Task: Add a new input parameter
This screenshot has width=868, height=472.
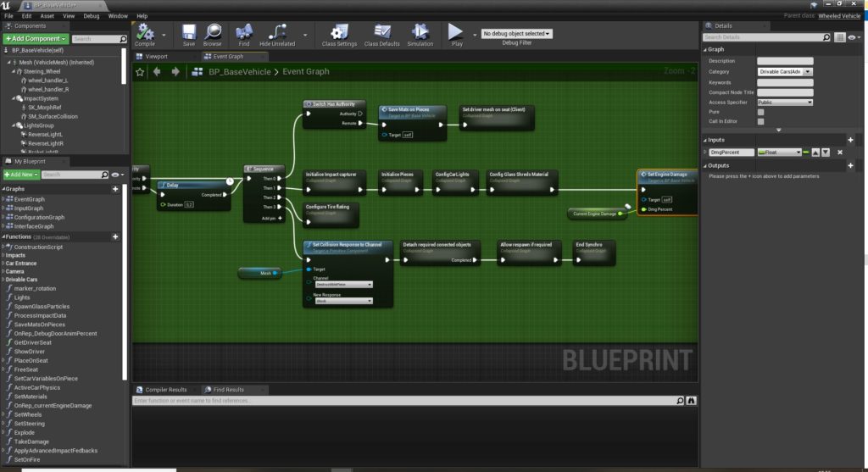Action: [850, 140]
